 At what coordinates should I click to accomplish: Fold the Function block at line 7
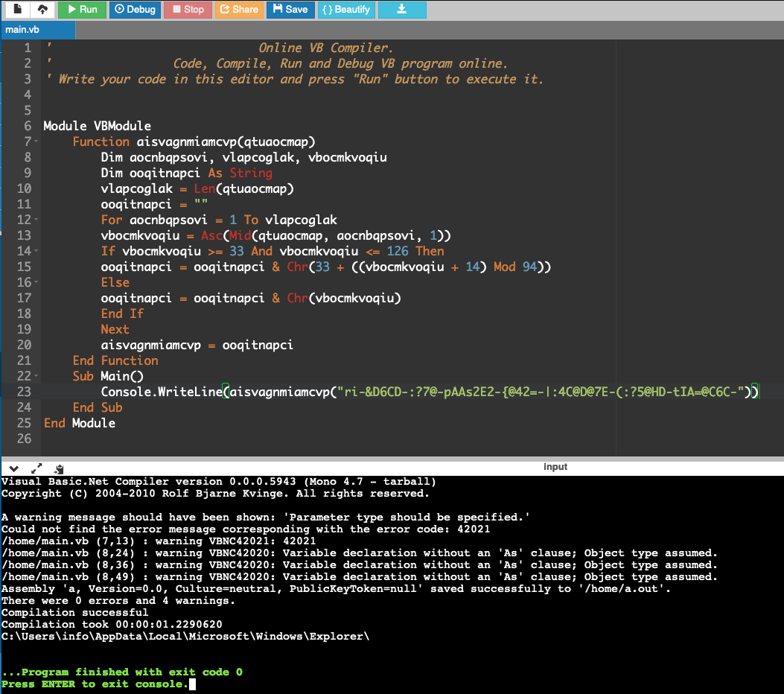point(36,141)
